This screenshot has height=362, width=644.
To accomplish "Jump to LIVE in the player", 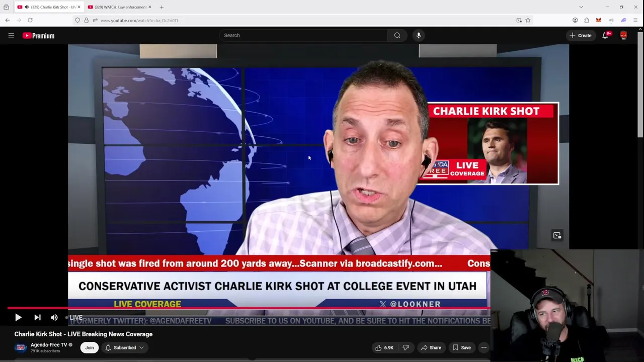I will pos(74,317).
